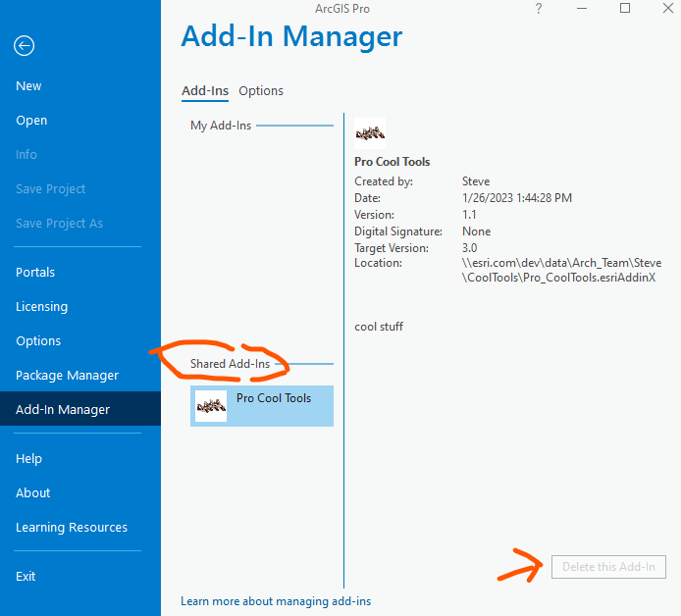
Task: Open the Licensing page
Action: (41, 306)
